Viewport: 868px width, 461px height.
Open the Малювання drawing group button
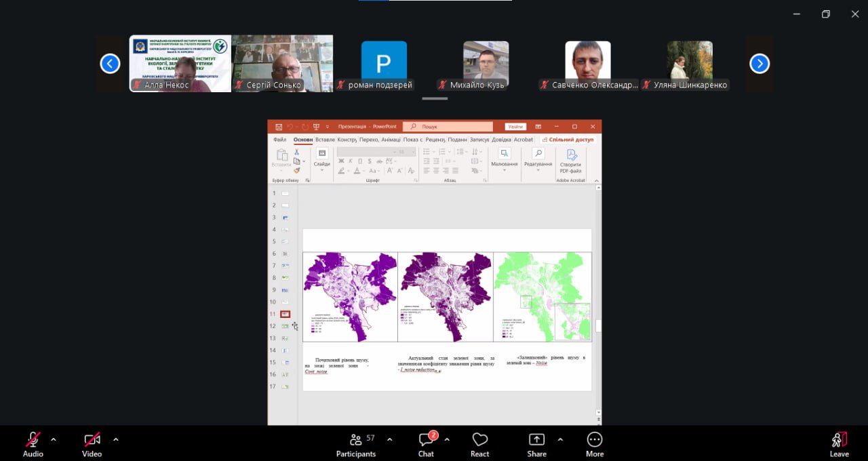click(x=505, y=159)
